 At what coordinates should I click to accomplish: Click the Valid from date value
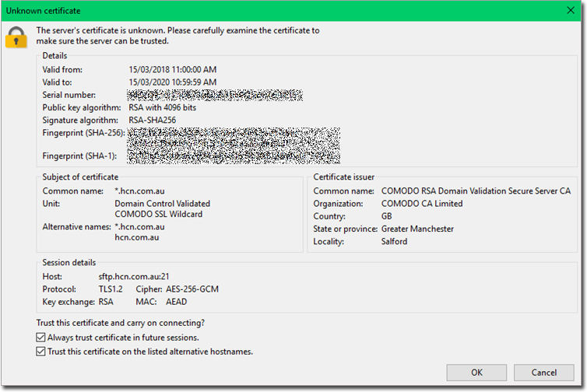pyautogui.click(x=172, y=70)
